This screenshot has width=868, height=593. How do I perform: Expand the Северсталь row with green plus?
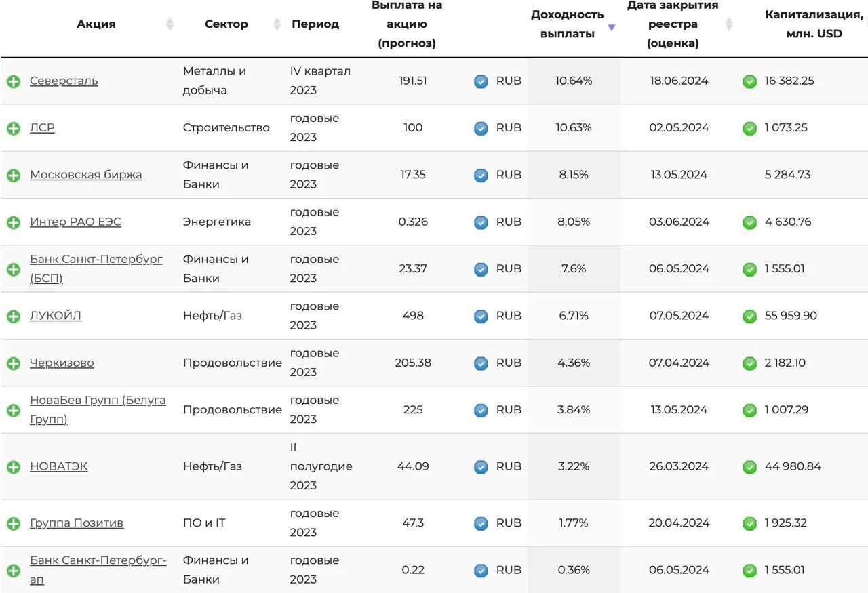pyautogui.click(x=14, y=81)
